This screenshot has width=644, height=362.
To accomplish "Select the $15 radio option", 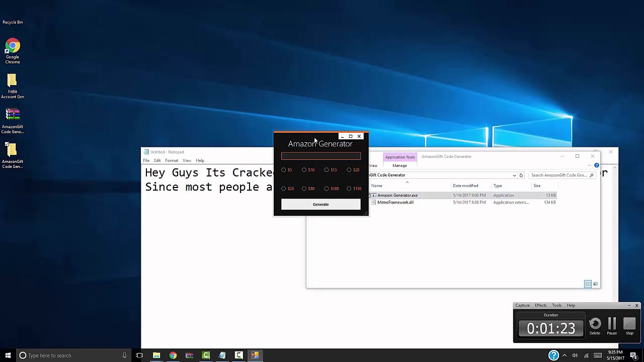I will pyautogui.click(x=331, y=170).
